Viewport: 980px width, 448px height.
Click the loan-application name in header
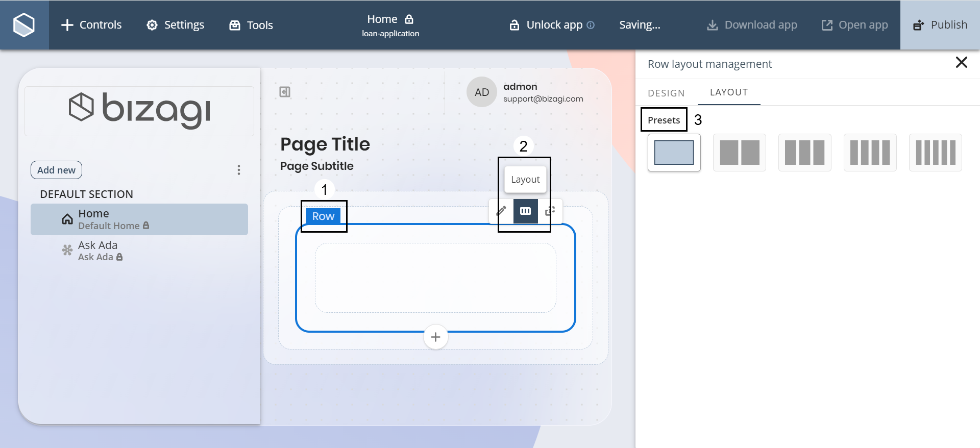390,34
